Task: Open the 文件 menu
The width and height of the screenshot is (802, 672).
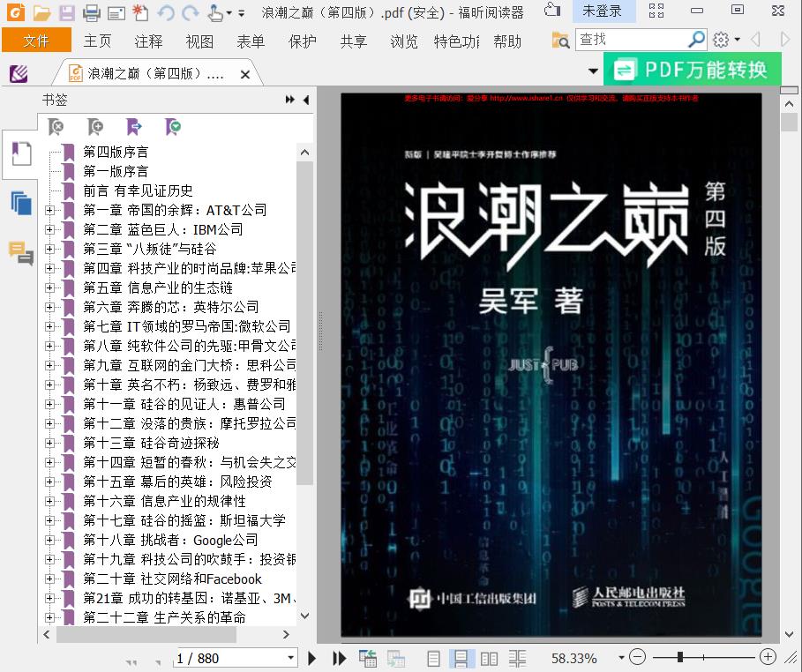Action: [x=36, y=41]
